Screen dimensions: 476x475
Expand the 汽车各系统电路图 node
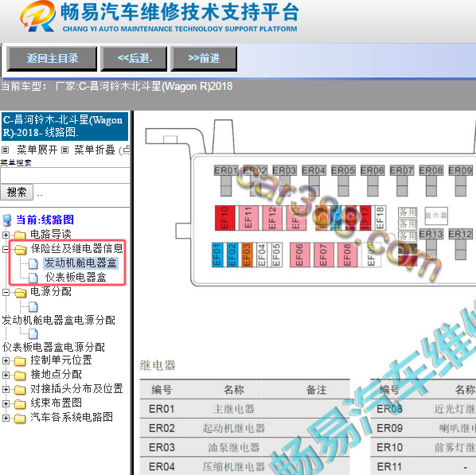click(6, 419)
